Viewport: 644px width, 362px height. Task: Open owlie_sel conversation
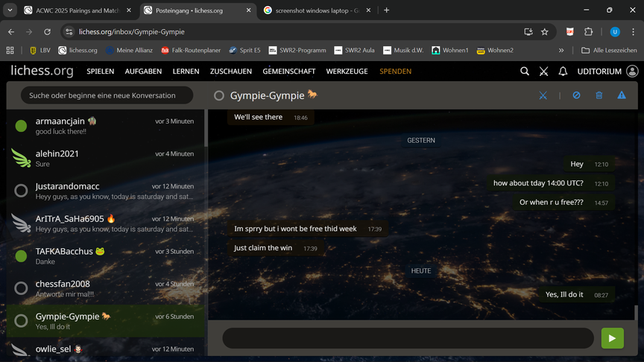pos(105,348)
